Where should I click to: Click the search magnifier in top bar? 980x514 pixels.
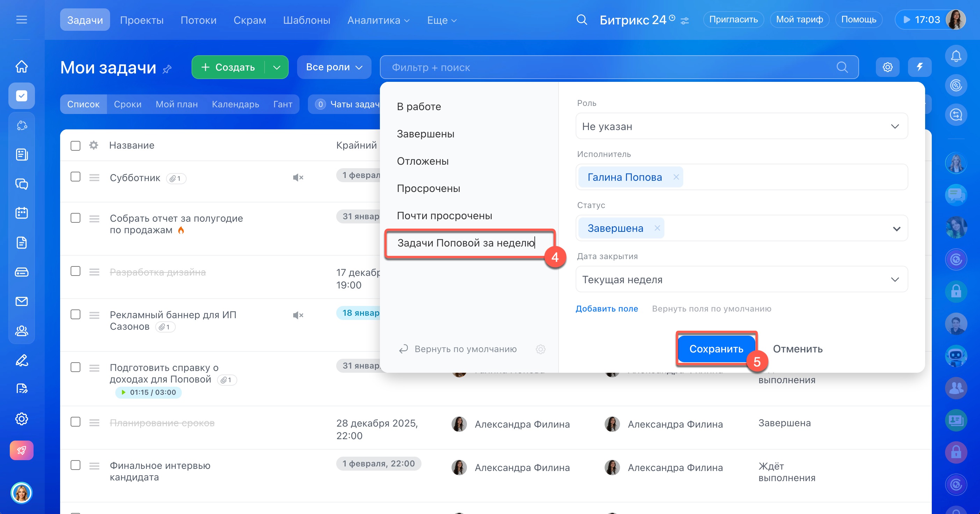[x=582, y=20]
